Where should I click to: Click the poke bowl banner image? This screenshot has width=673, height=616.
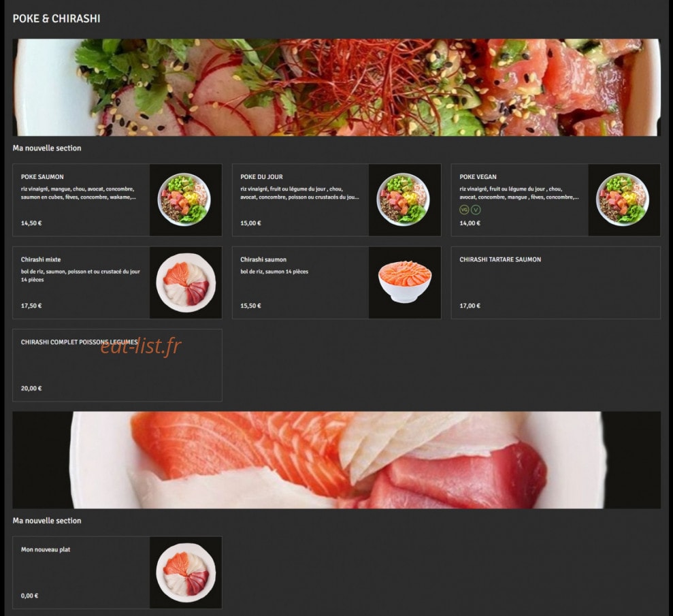pyautogui.click(x=336, y=88)
